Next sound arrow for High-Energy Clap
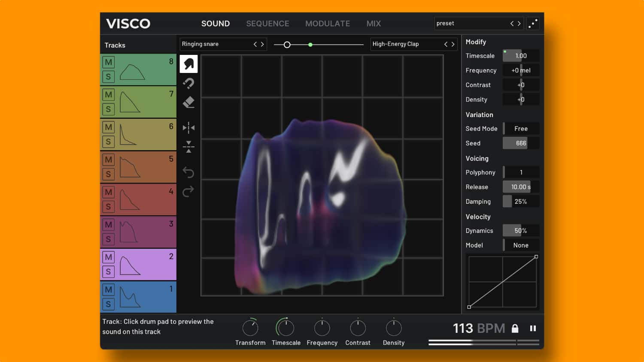644x362 pixels. point(453,44)
